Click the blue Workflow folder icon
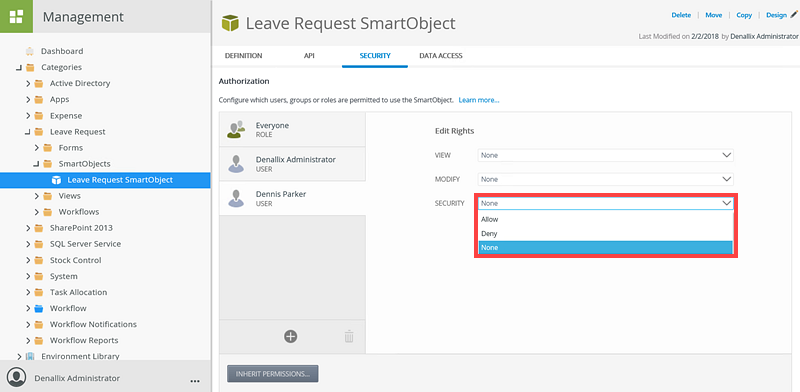 [x=39, y=308]
